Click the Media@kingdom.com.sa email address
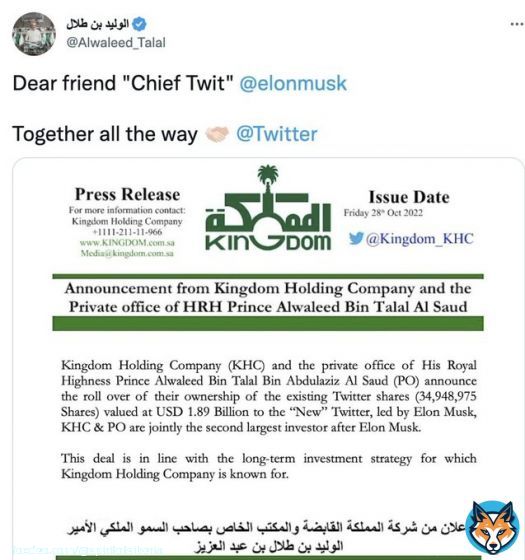Screen dimensions: 525x560 click(127, 253)
